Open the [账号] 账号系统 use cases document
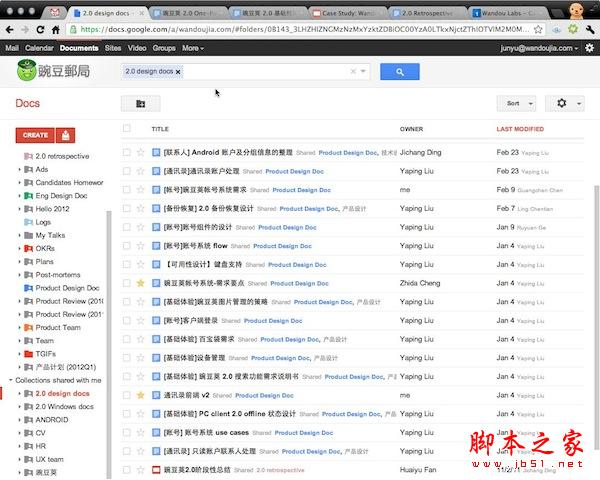The height and width of the screenshot is (480, 600). [206, 433]
